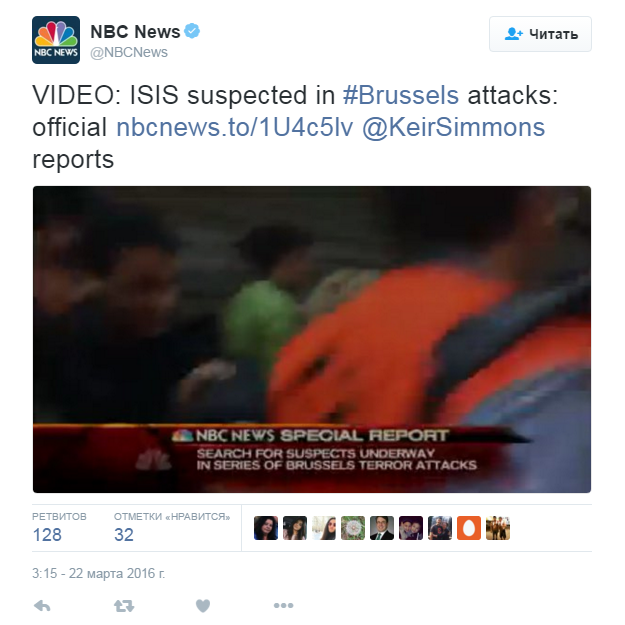Follow NBC News with Читать button
Viewport: 625px width, 625px height.
click(540, 34)
